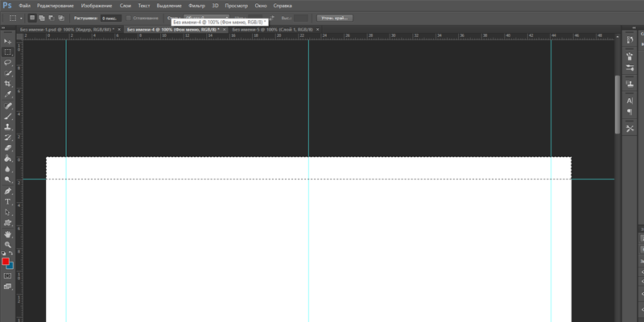Image resolution: width=644 pixels, height=322 pixels.
Task: Select the Eyedropper tool
Action: click(8, 94)
